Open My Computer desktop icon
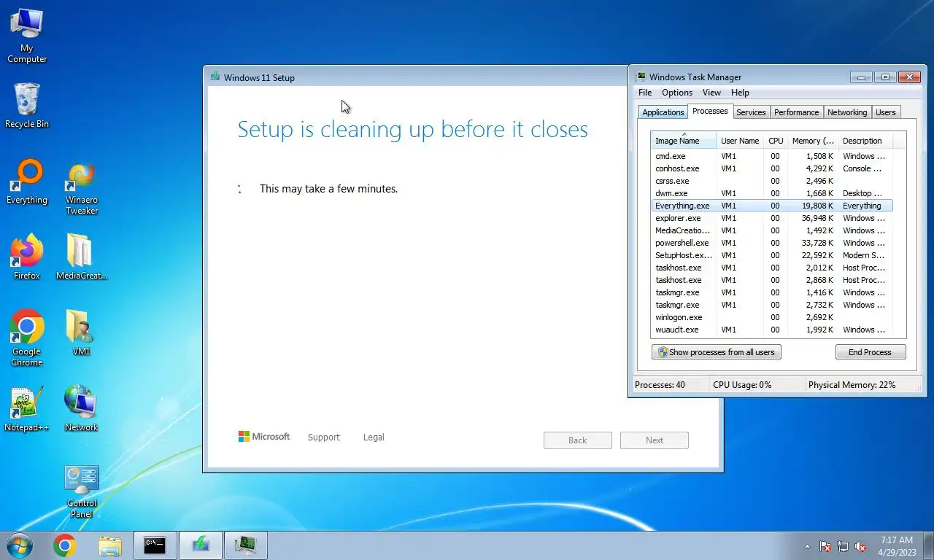Screen dimensions: 934x560 coord(27,36)
